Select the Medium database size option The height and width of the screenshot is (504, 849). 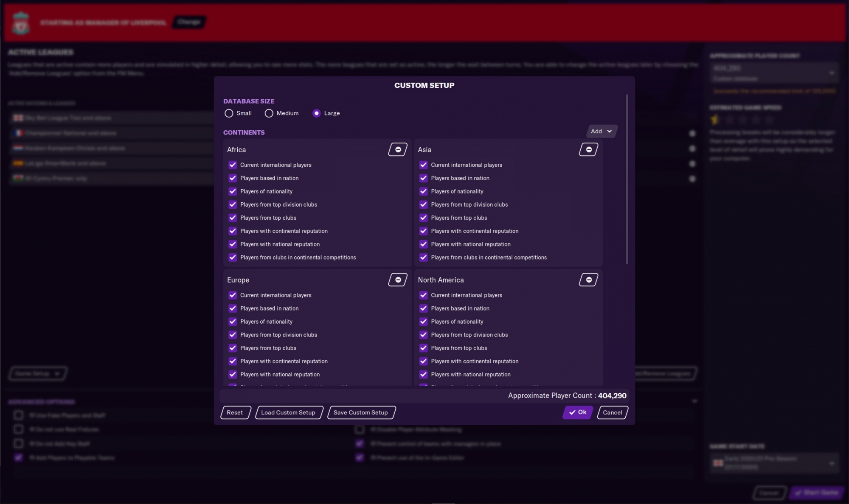269,113
